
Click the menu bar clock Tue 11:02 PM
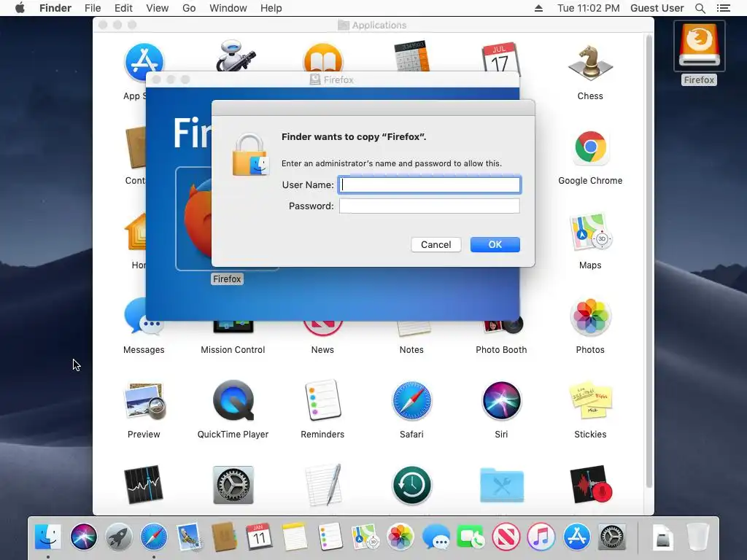coord(589,8)
